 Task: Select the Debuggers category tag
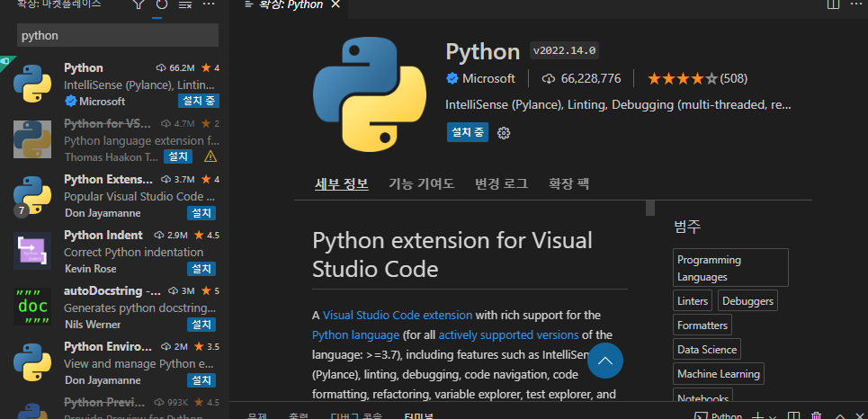tap(747, 301)
